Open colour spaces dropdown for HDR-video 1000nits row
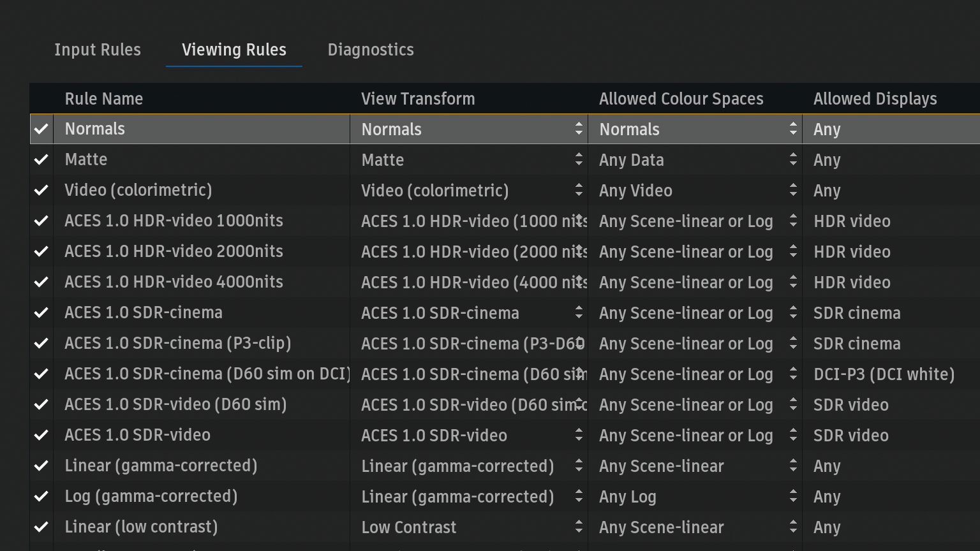Screen dimensions: 980x551 [x=695, y=221]
